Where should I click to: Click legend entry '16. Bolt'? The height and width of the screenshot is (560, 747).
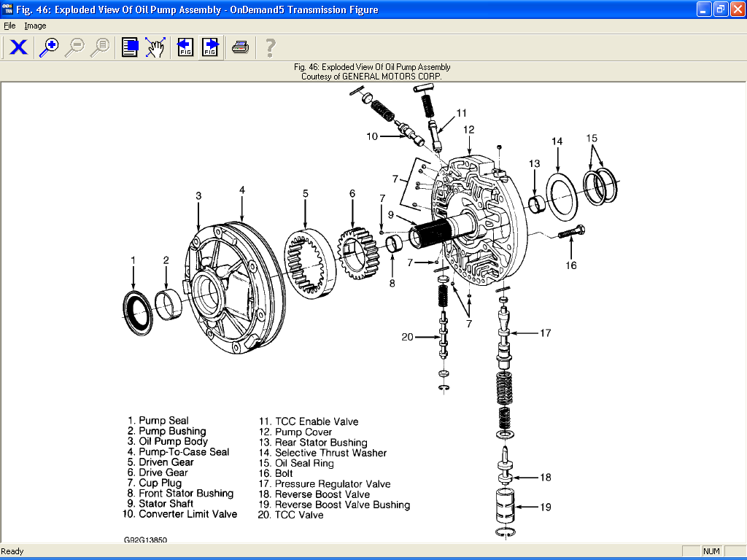pos(276,474)
